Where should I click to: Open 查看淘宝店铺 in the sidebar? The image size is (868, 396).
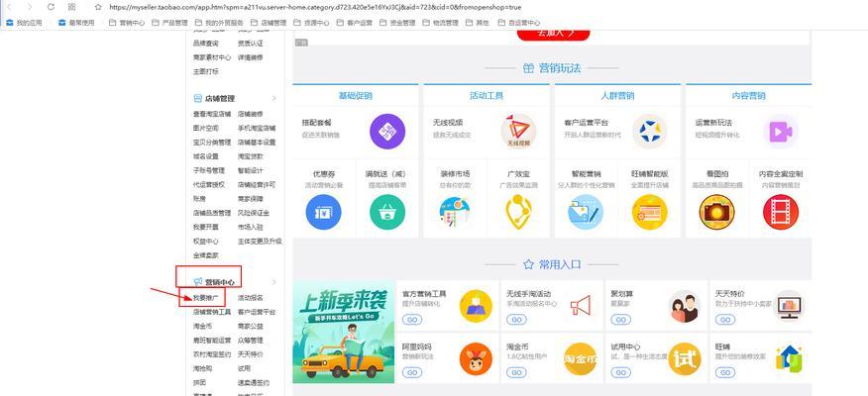click(212, 114)
